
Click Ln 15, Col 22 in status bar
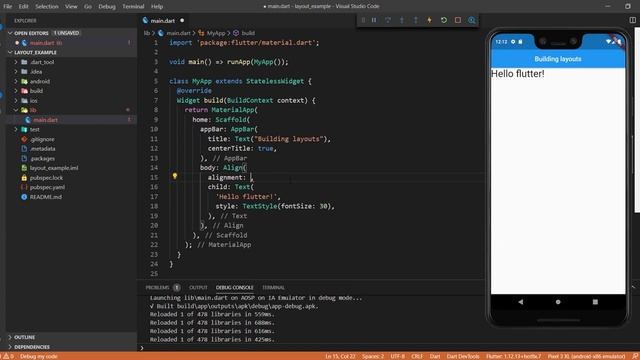340,356
